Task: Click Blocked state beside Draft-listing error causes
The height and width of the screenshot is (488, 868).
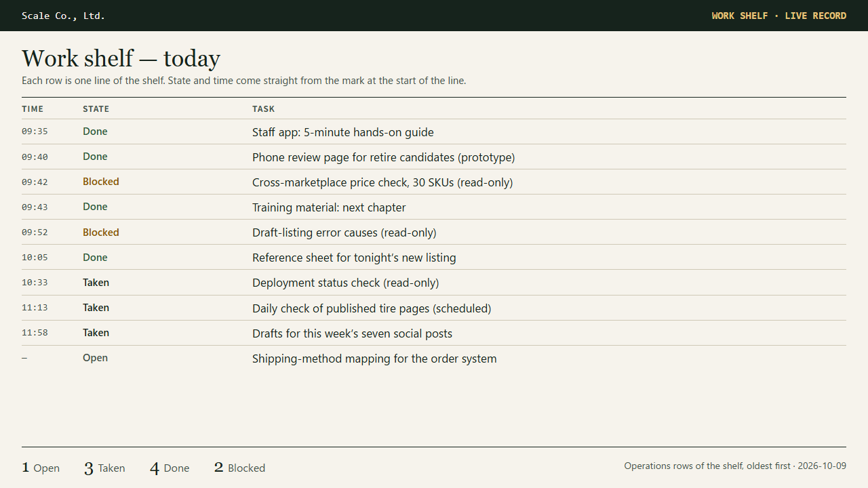Action: point(101,232)
